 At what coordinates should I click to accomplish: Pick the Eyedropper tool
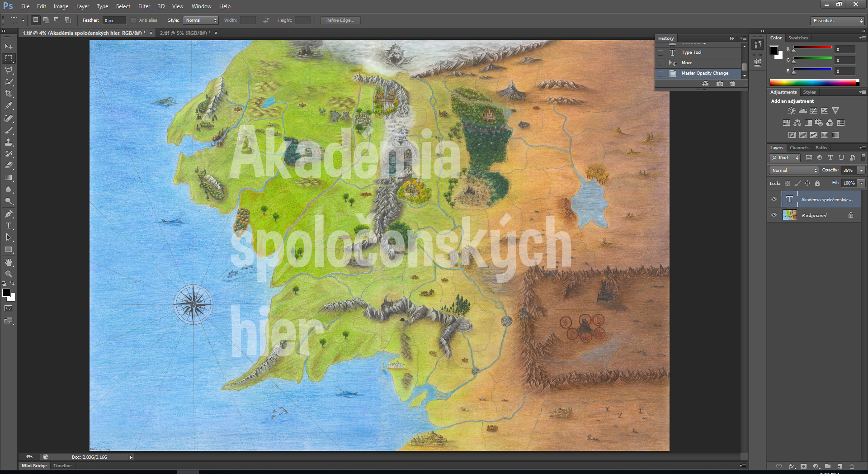[x=9, y=106]
